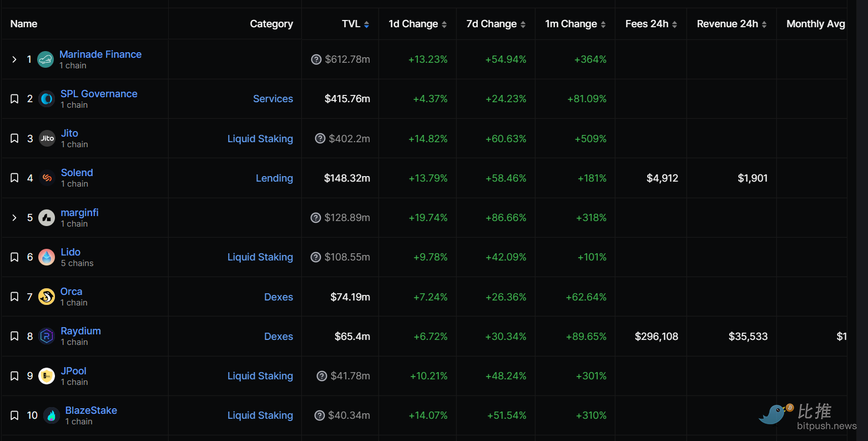Click TVL info icon for JPool
The height and width of the screenshot is (441, 868).
[x=322, y=376]
